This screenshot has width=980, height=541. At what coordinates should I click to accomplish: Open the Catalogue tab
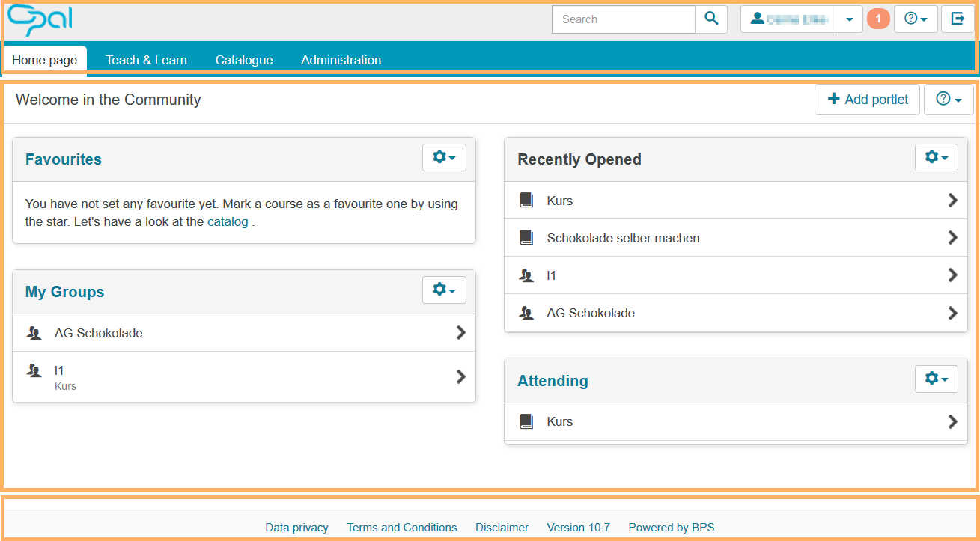[x=244, y=60]
